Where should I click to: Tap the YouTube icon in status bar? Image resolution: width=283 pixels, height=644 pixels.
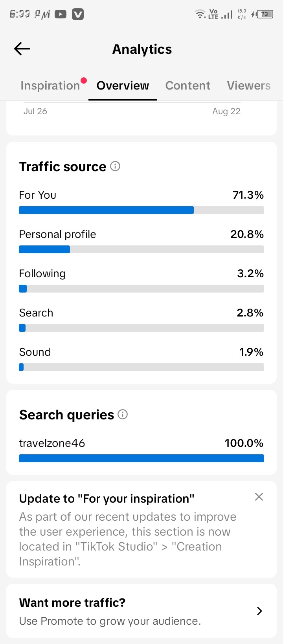pyautogui.click(x=61, y=15)
